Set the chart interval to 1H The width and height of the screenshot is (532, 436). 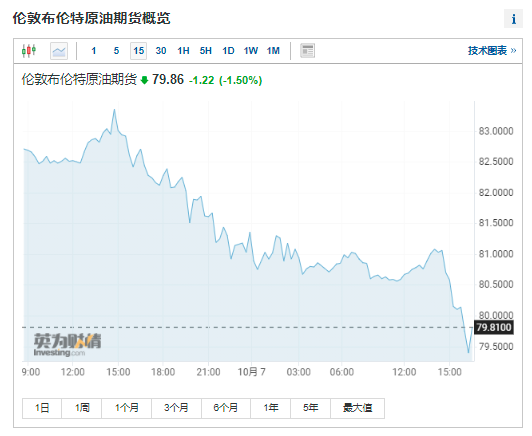click(x=183, y=51)
